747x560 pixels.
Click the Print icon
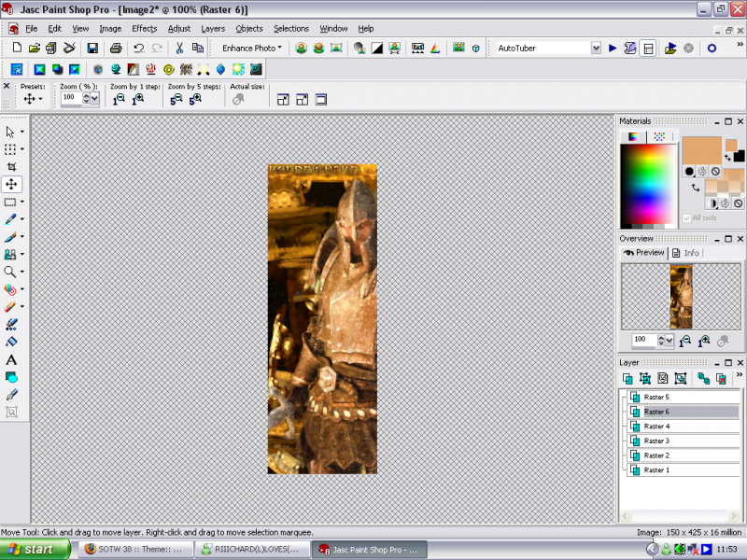[116, 48]
